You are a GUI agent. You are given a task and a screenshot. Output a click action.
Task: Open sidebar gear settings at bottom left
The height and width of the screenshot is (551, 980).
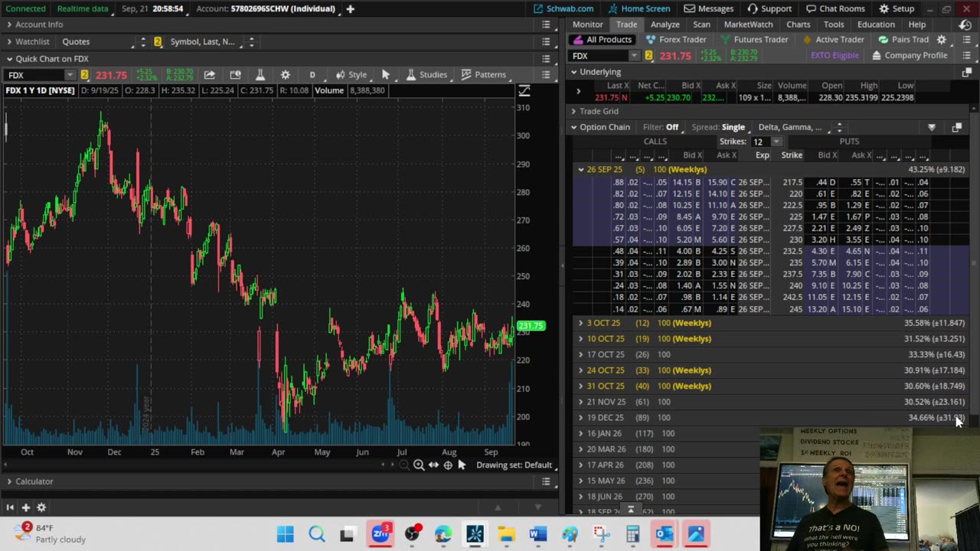point(41,507)
